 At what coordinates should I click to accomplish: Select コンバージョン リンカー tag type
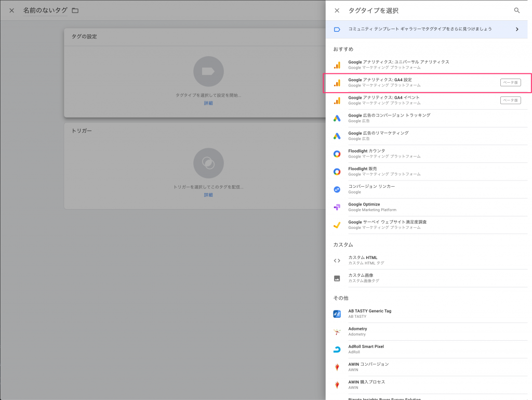tap(427, 189)
